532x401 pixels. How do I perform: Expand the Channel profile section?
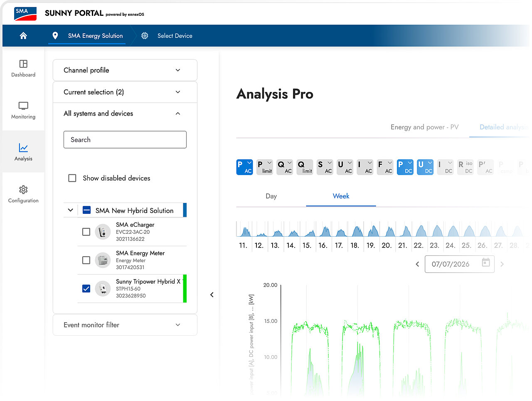pos(125,70)
